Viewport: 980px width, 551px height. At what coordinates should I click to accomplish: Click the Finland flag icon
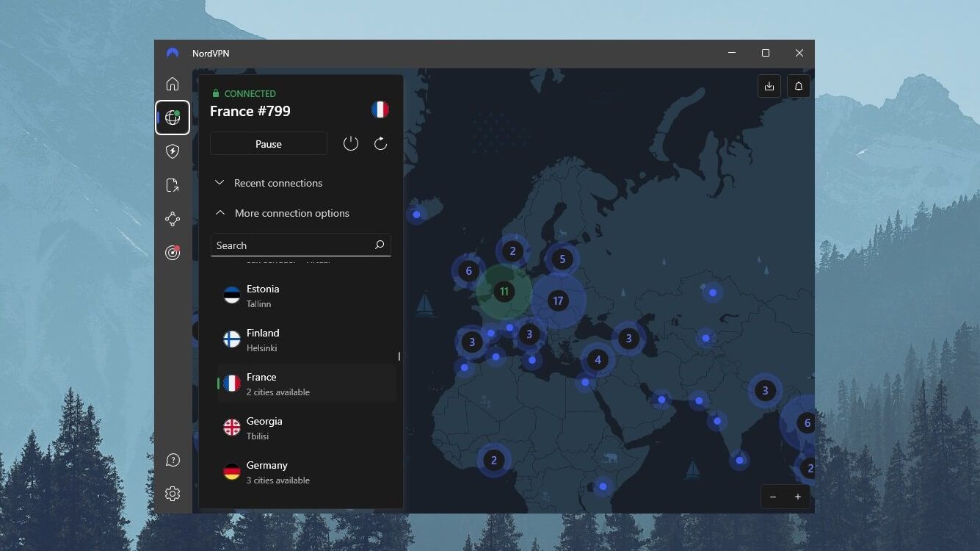[232, 339]
